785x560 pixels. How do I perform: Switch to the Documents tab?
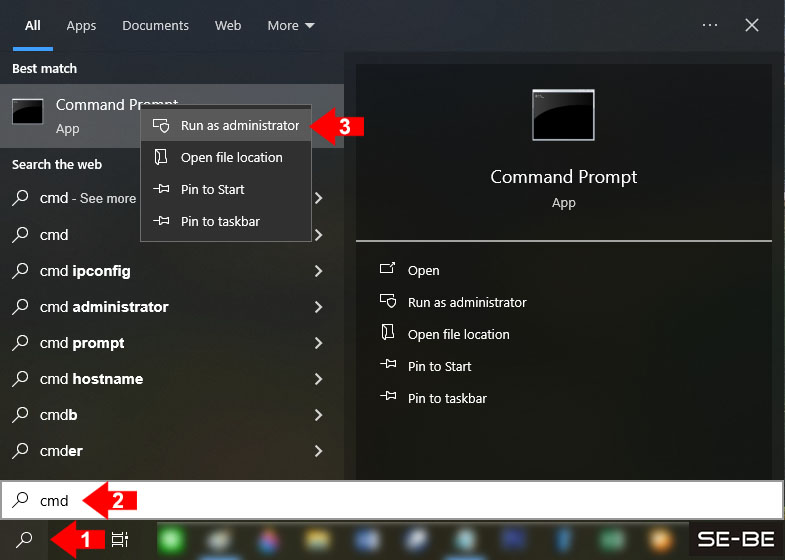pos(155,25)
